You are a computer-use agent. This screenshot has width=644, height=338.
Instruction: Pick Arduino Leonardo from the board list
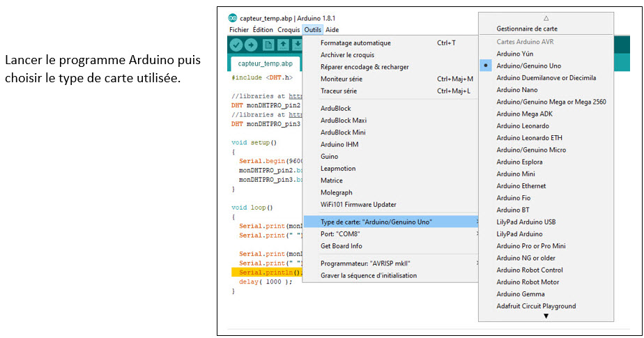(x=523, y=126)
